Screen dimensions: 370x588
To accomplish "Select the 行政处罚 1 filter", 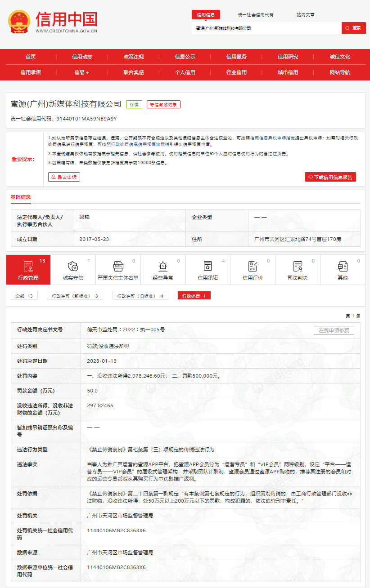I will click(194, 296).
